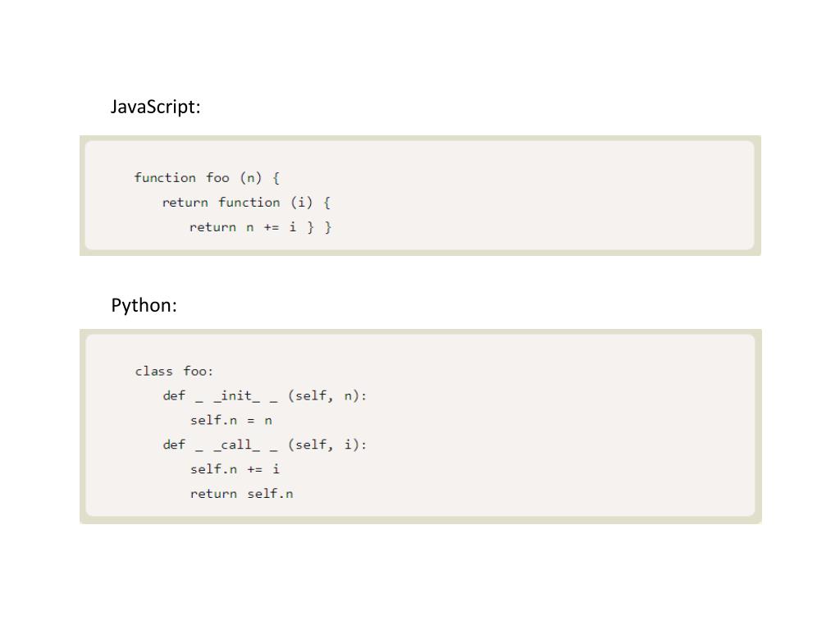Click 'return function (i) {' line
This screenshot has height=630, width=840.
coord(246,203)
